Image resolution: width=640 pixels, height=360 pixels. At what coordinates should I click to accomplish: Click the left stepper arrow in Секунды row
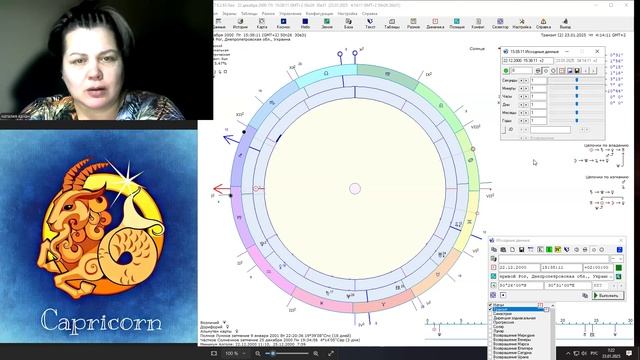(x=521, y=80)
